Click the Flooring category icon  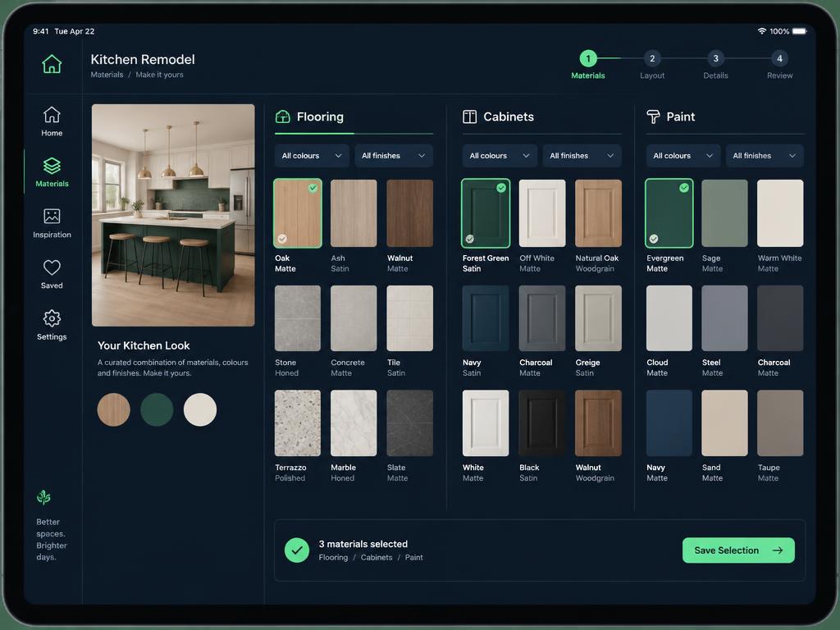click(x=282, y=116)
